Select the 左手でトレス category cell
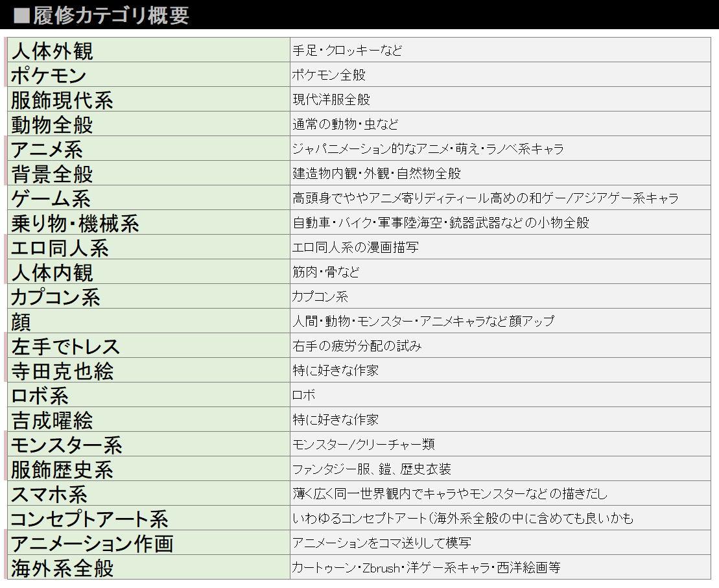The width and height of the screenshot is (719, 588). coord(148,346)
